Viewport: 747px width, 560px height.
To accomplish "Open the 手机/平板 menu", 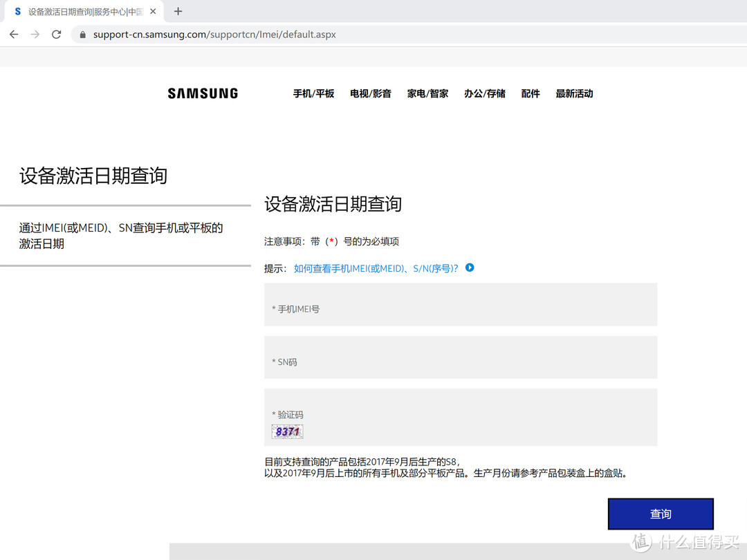I will point(313,94).
